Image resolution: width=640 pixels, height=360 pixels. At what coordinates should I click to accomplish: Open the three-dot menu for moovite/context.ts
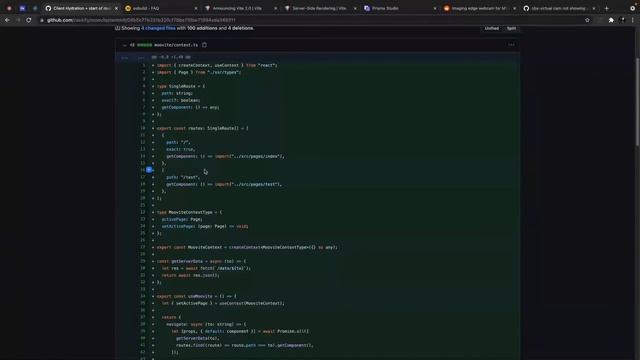coord(511,45)
